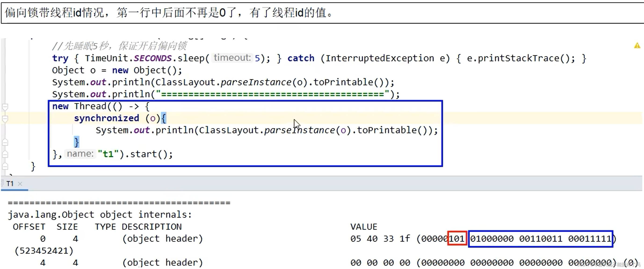Collapse the fold marker beside 'new Thread(() -> {'
The width and height of the screenshot is (644, 269).
[5, 107]
